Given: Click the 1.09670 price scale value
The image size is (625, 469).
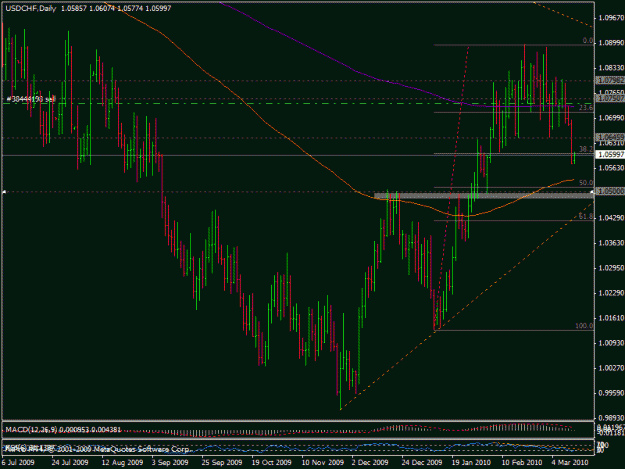Looking at the screenshot, I should (611, 18).
